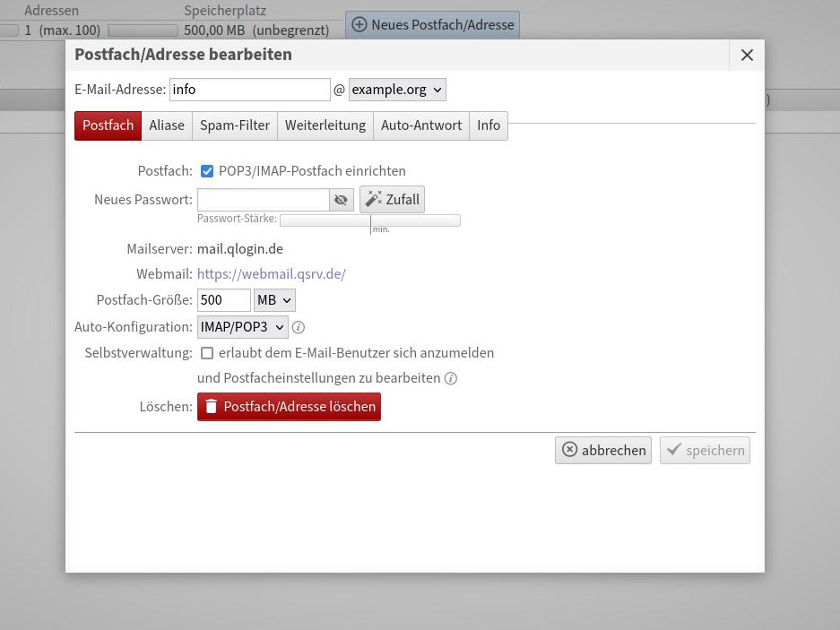Viewport: 840px width, 630px height.
Task: Switch to the Spam-Filter tab
Action: (x=234, y=125)
